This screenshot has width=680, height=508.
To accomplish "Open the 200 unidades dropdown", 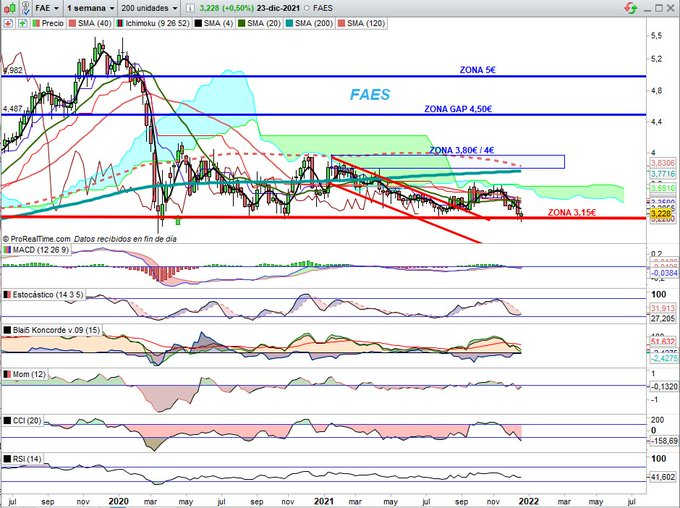I will pyautogui.click(x=149, y=8).
